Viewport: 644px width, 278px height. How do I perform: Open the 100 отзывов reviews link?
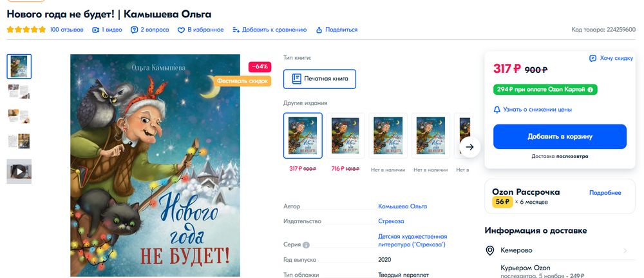click(66, 30)
